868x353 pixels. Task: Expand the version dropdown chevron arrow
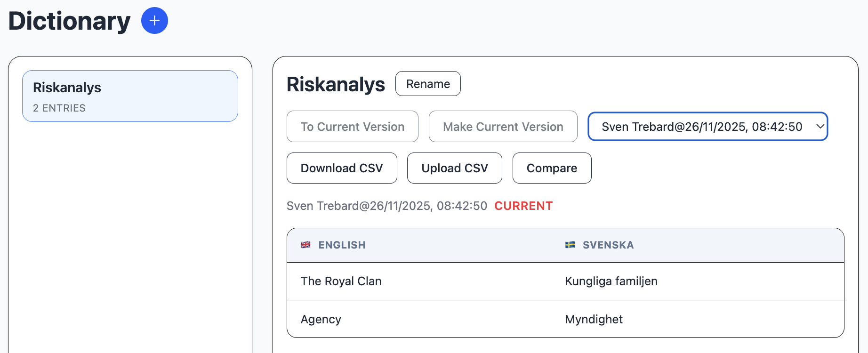(x=820, y=126)
